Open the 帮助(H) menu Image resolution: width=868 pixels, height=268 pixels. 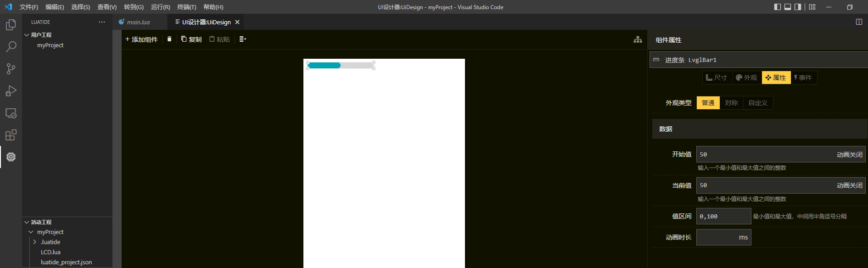pos(213,7)
